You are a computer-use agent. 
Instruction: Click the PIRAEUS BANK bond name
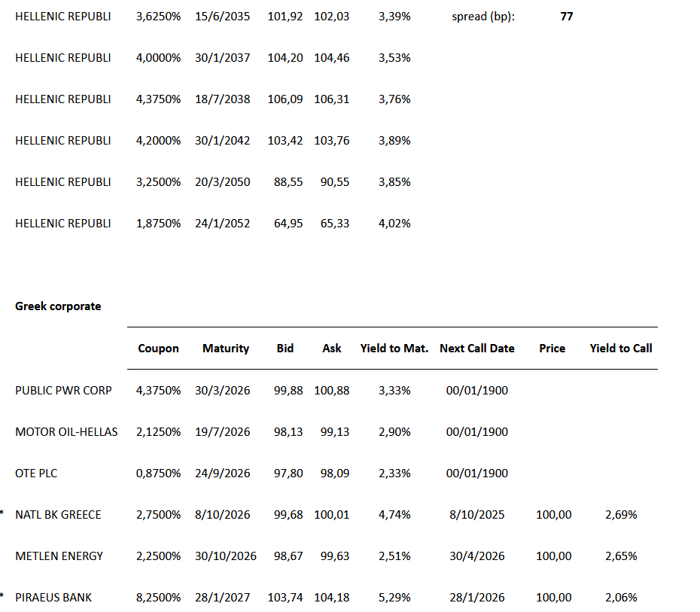(53, 598)
